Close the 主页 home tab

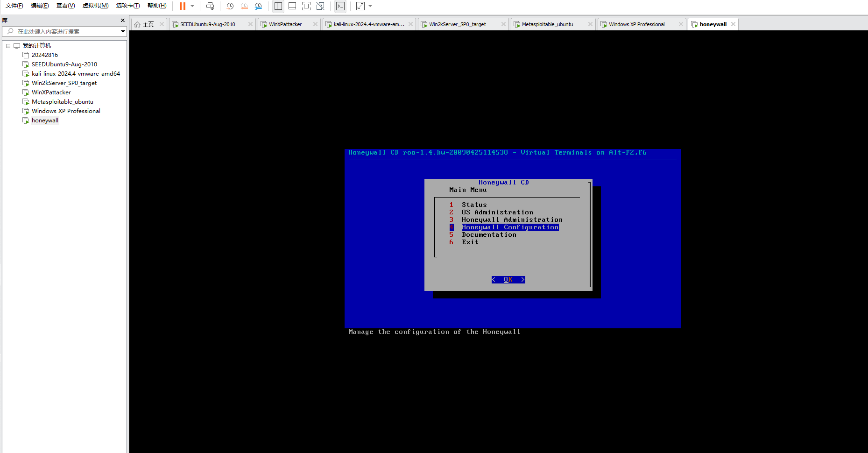coord(162,24)
